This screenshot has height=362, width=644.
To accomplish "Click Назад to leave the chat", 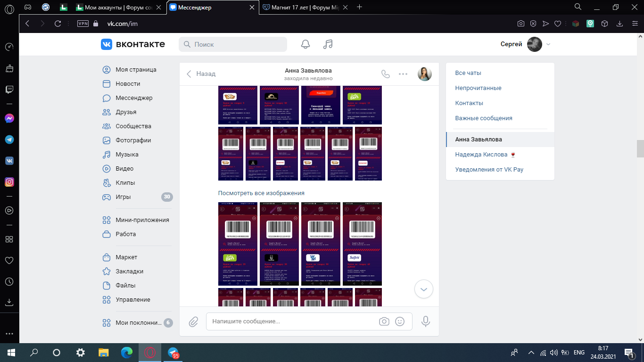I will pyautogui.click(x=201, y=74).
